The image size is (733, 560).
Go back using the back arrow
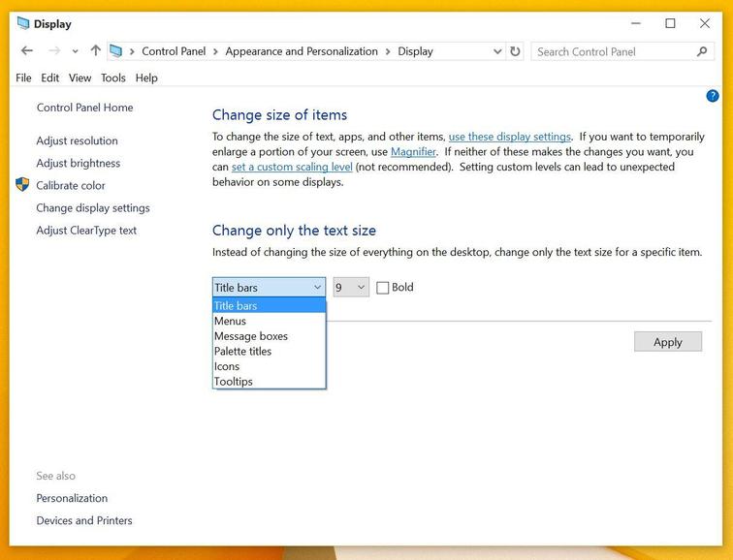tap(27, 51)
